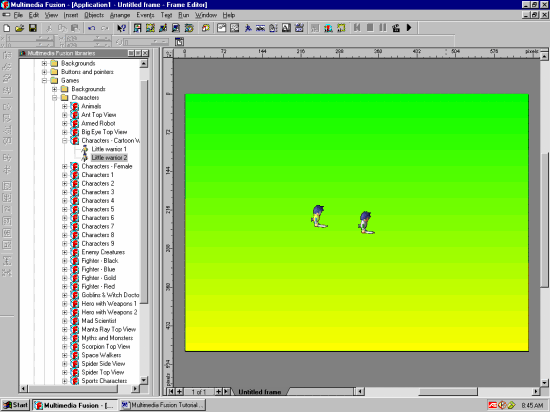Screen dimensions: 551x413
Task: Select Fighter - Blue item
Action: pyautogui.click(x=98, y=269)
